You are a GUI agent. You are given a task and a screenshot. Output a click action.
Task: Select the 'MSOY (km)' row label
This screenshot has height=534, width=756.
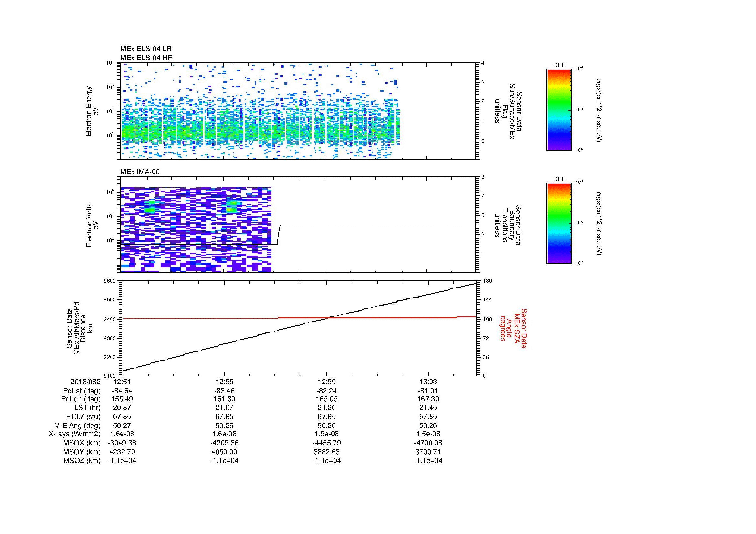[82, 452]
